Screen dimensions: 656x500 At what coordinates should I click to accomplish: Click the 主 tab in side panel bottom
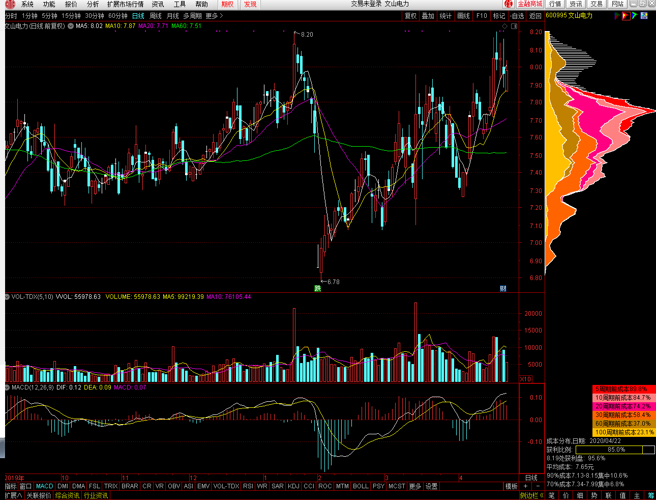coord(637,496)
